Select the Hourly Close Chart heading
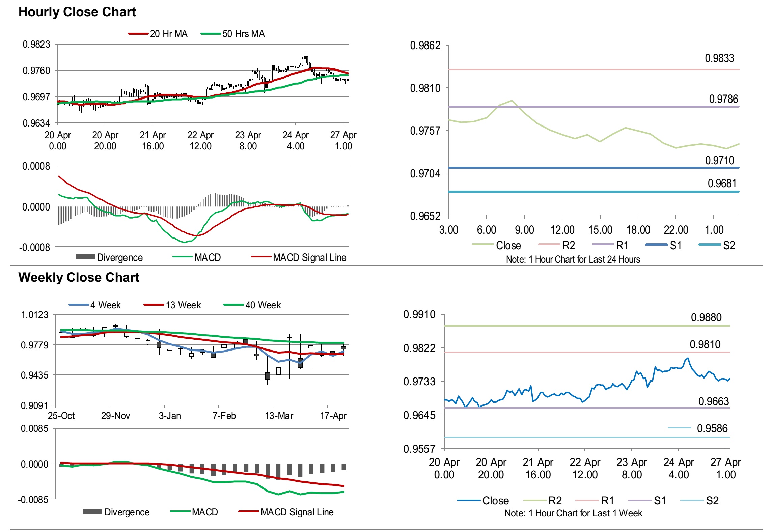773x532 pixels. tap(77, 12)
